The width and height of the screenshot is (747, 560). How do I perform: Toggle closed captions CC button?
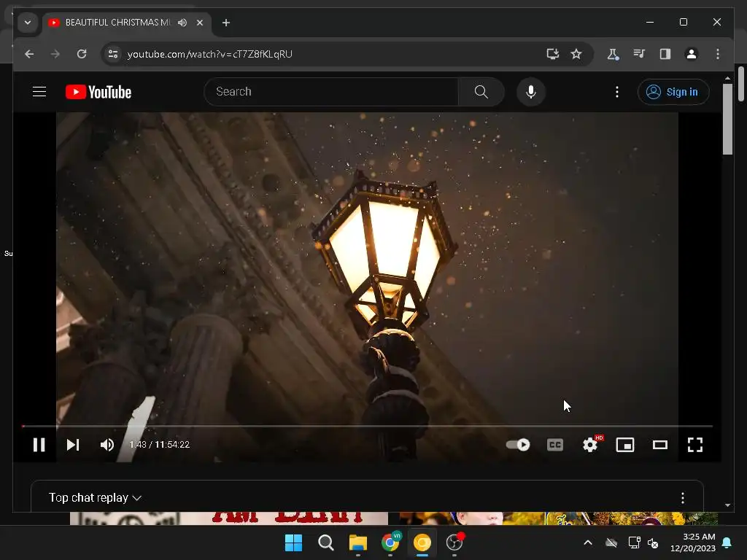point(555,445)
